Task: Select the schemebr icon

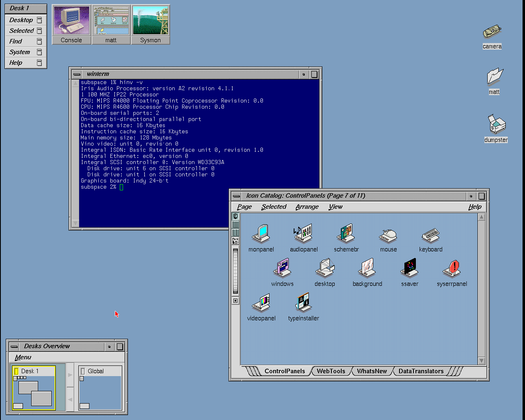Action: coord(346,234)
